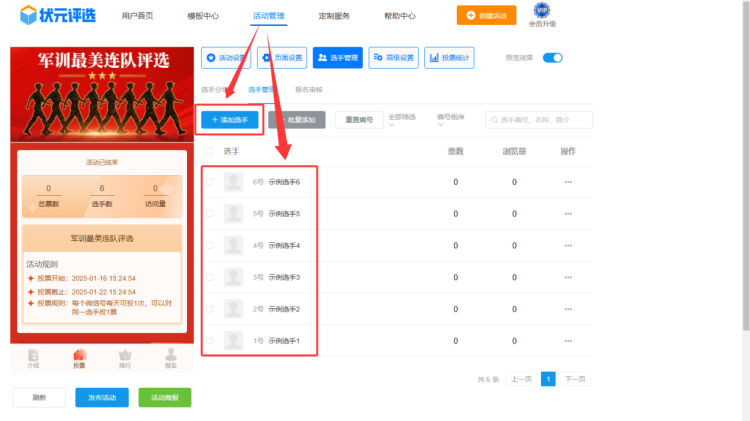The image size is (750, 421).
Task: Click the 介绍 document icon in preview
Action: pos(33,356)
